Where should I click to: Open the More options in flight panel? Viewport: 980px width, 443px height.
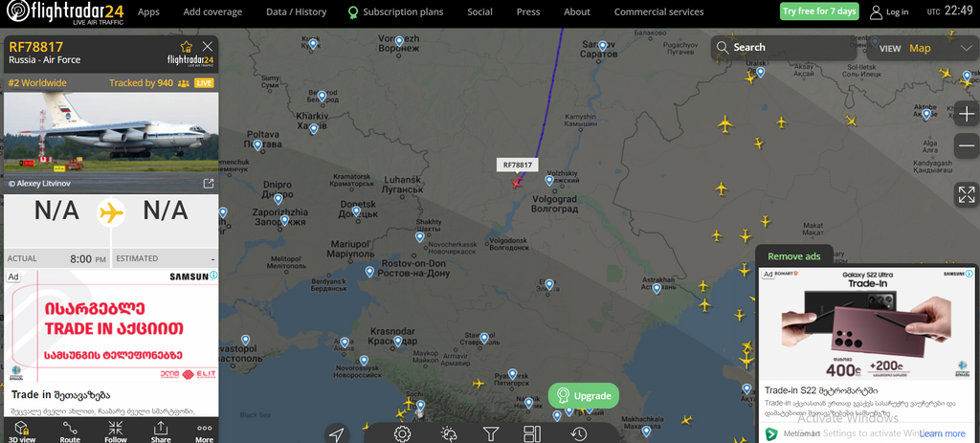(205, 432)
